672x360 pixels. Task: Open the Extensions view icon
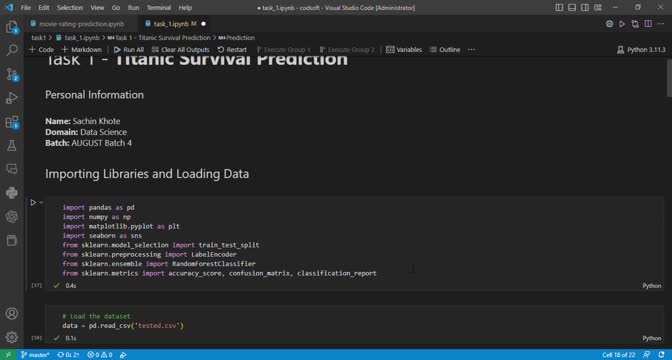(12, 122)
